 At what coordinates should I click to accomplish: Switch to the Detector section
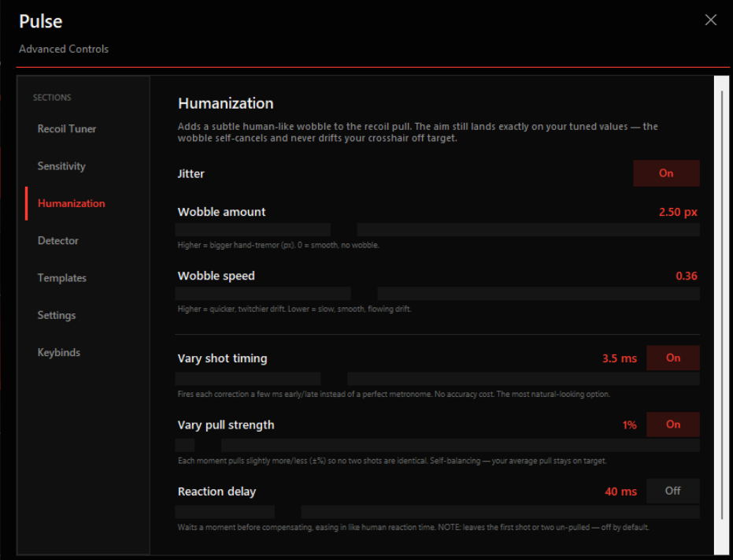[58, 240]
